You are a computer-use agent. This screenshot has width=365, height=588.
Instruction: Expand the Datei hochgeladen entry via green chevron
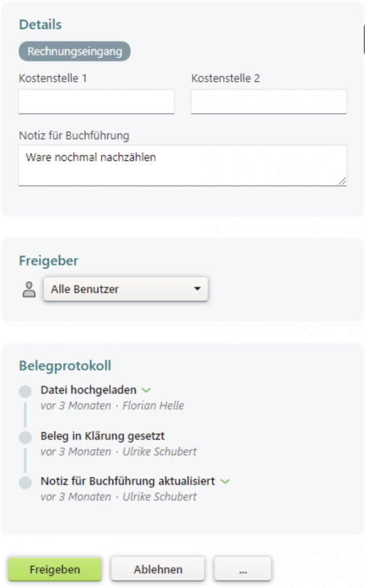click(146, 390)
